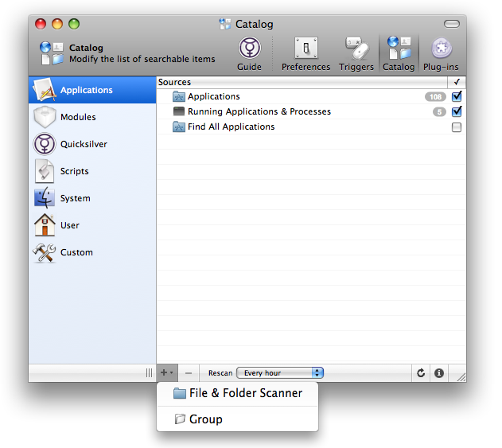The image size is (502, 448).
Task: Click the Catalog title bar proxy icon
Action: (x=225, y=24)
